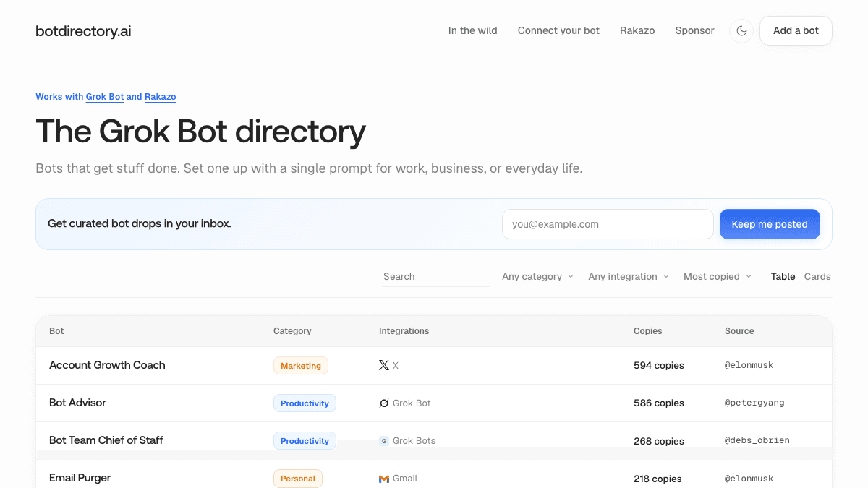
Task: Open the Any integration dropdown
Action: pyautogui.click(x=629, y=277)
